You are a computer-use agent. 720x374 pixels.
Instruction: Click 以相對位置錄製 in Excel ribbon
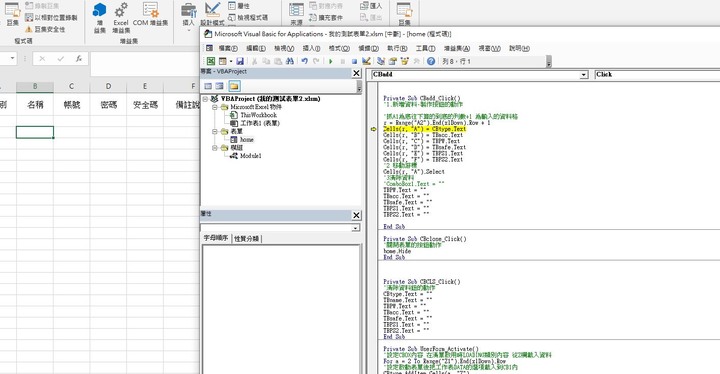(x=51, y=17)
